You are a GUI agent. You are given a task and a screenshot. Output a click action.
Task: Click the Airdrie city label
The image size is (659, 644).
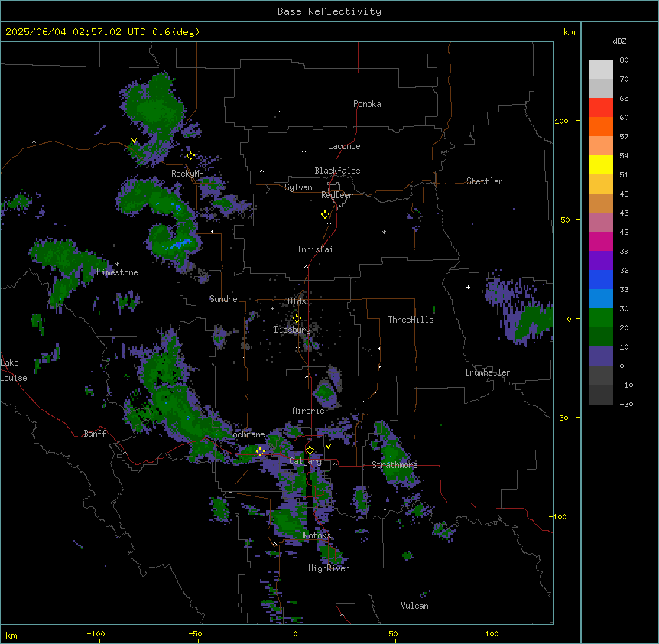click(309, 411)
